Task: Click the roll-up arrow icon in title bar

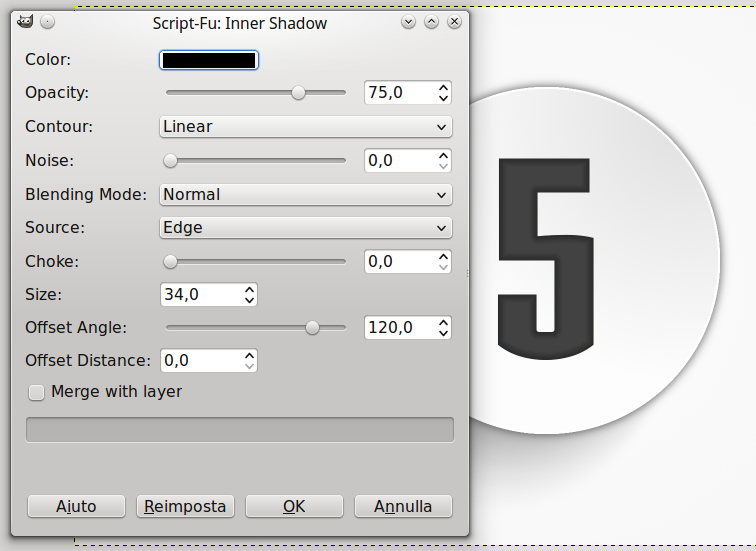Action: click(x=432, y=22)
